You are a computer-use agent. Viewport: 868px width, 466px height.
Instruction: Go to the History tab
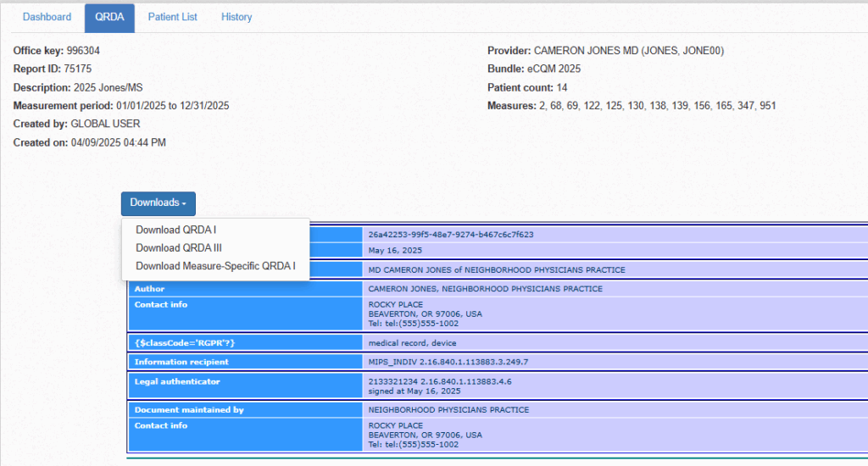236,17
